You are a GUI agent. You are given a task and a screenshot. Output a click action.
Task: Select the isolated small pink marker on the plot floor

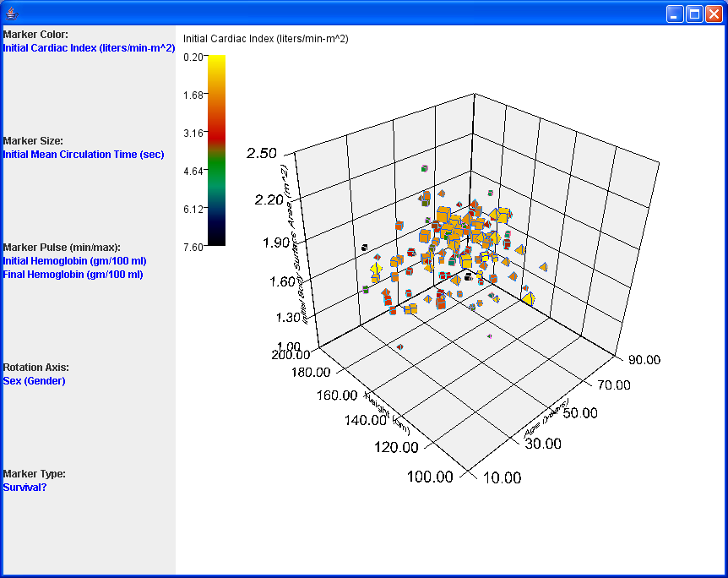point(490,336)
